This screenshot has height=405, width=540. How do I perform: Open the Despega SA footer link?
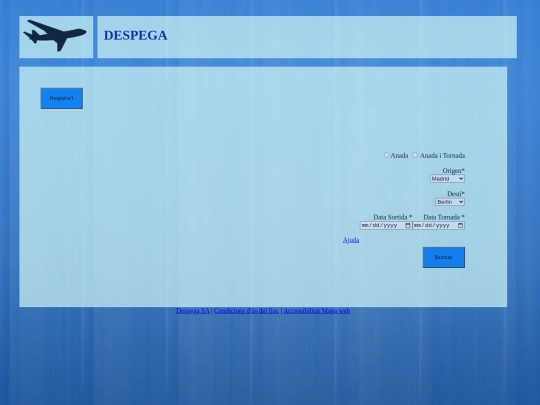pyautogui.click(x=193, y=311)
